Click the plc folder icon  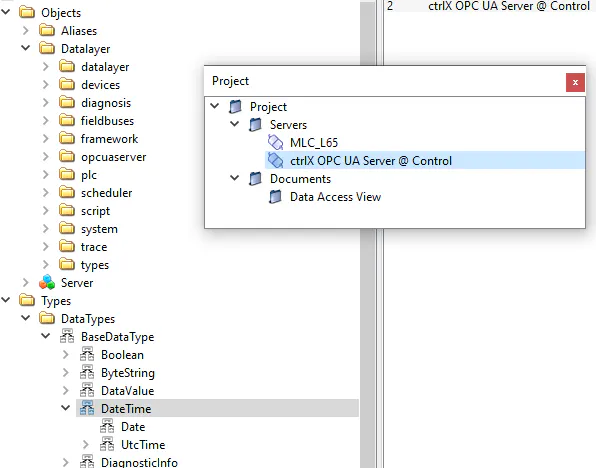[67, 175]
